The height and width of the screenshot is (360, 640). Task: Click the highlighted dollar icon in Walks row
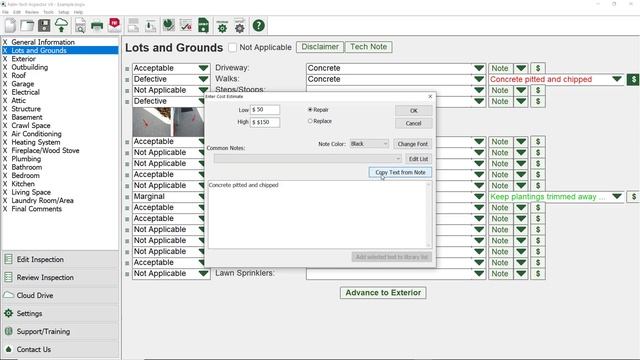tap(633, 79)
